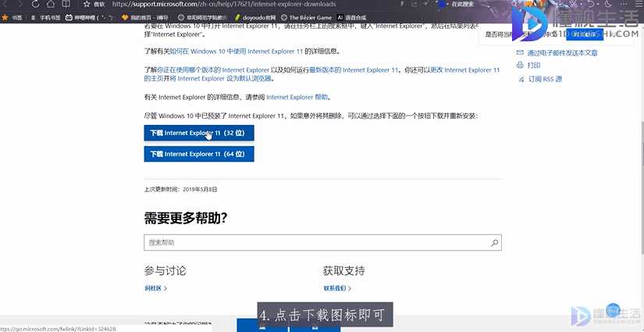
Task: Open the 阜阳师范学院教务 bookmark
Action: pos(202,18)
